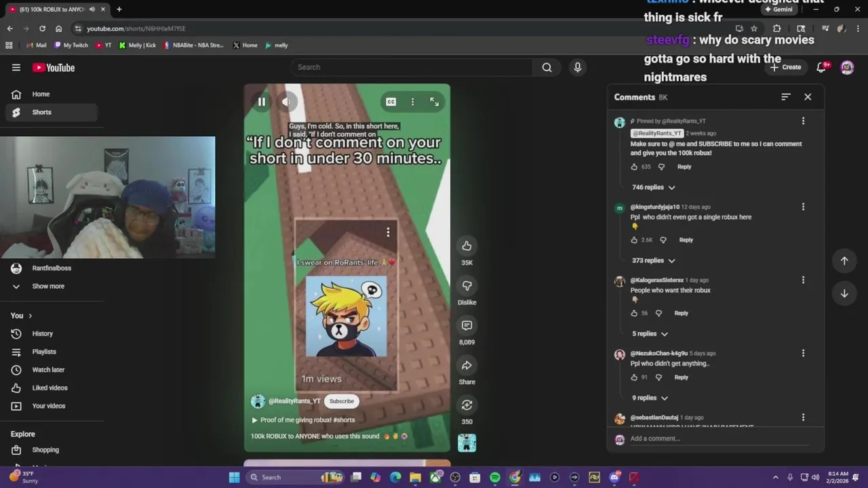This screenshot has width=868, height=488.
Task: Open Windows Start button
Action: click(x=234, y=477)
